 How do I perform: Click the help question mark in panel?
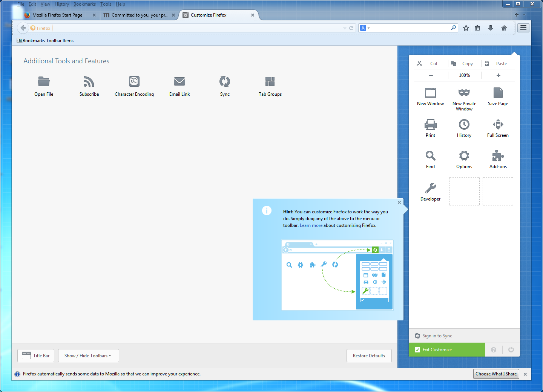[494, 350]
